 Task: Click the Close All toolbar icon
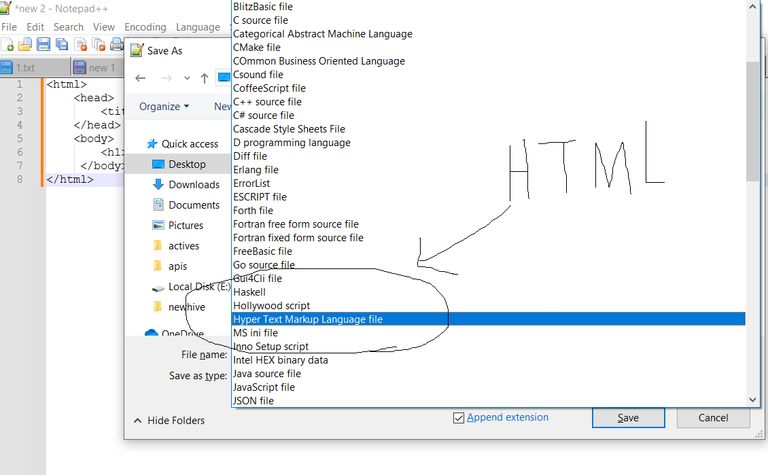click(x=99, y=45)
